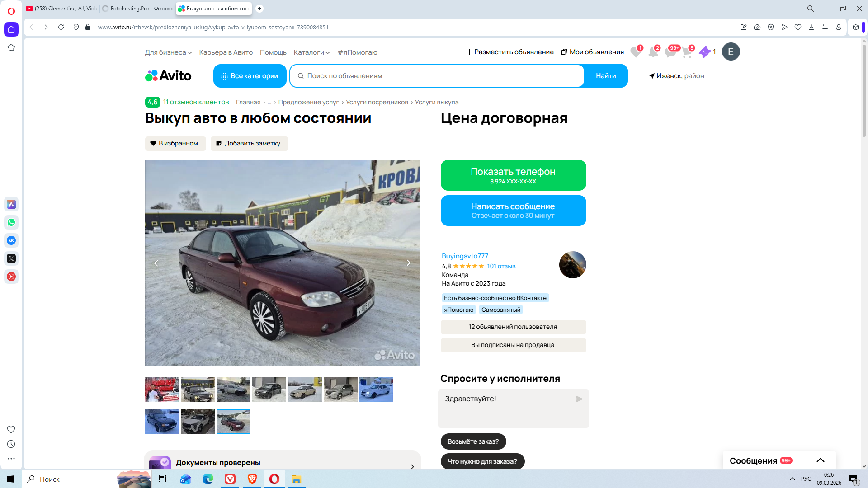This screenshot has height=488, width=868.
Task: Open Opera snapshot camera icon
Action: [x=757, y=27]
